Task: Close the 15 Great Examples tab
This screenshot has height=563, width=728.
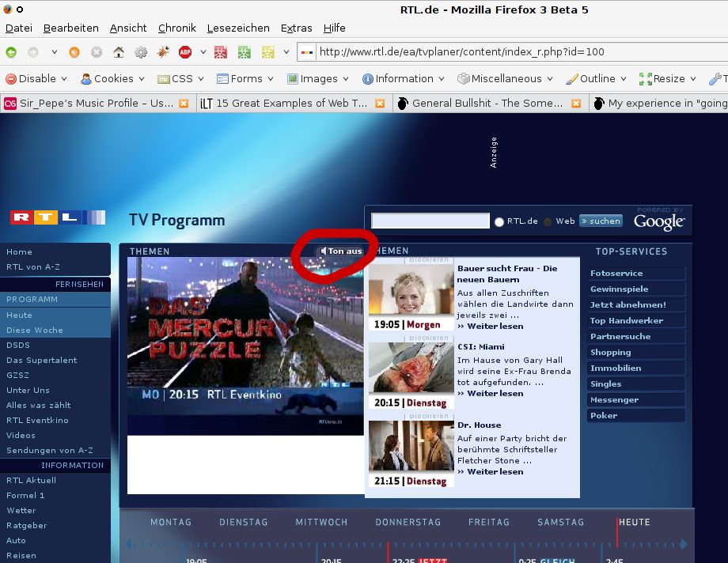Action: (380, 103)
